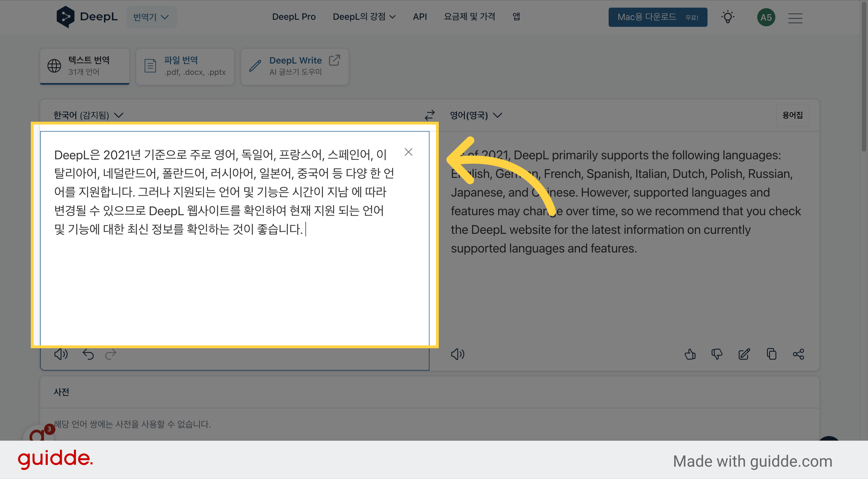Select the 텍스트 번역 tab
The width and height of the screenshot is (868, 479).
[x=85, y=66]
